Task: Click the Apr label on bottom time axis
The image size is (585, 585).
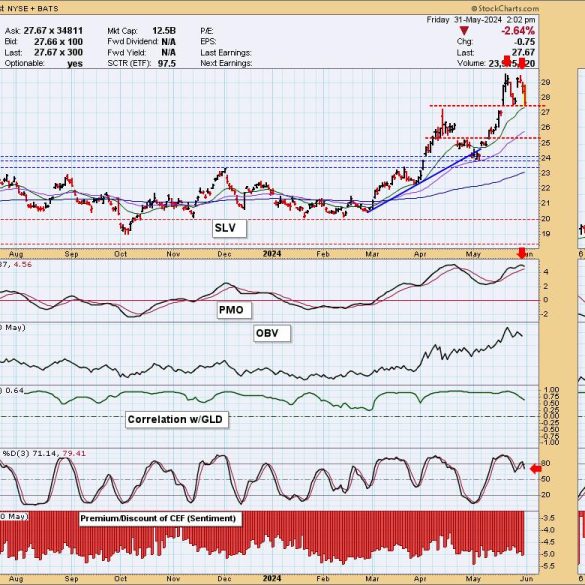Action: [420, 579]
